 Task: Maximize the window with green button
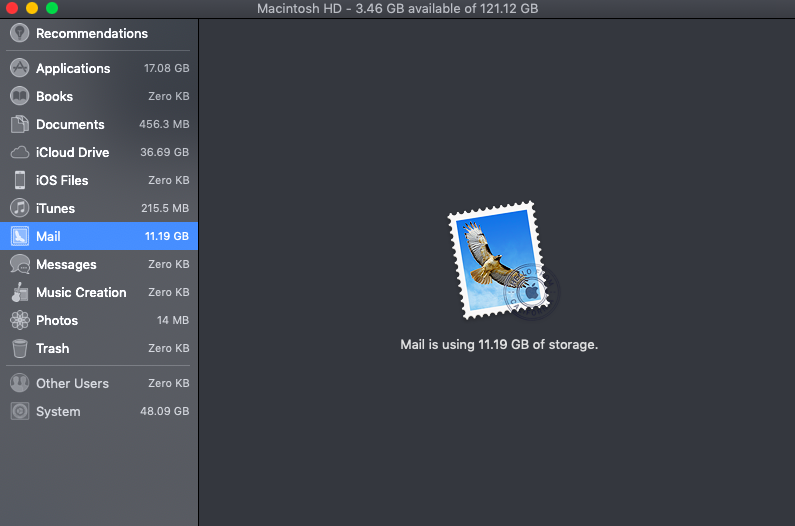coord(52,8)
